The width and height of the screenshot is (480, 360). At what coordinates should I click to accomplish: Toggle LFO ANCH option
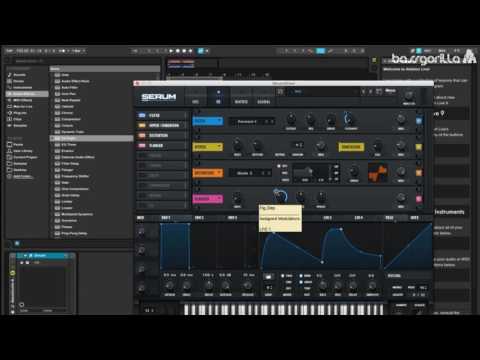pos(306,282)
